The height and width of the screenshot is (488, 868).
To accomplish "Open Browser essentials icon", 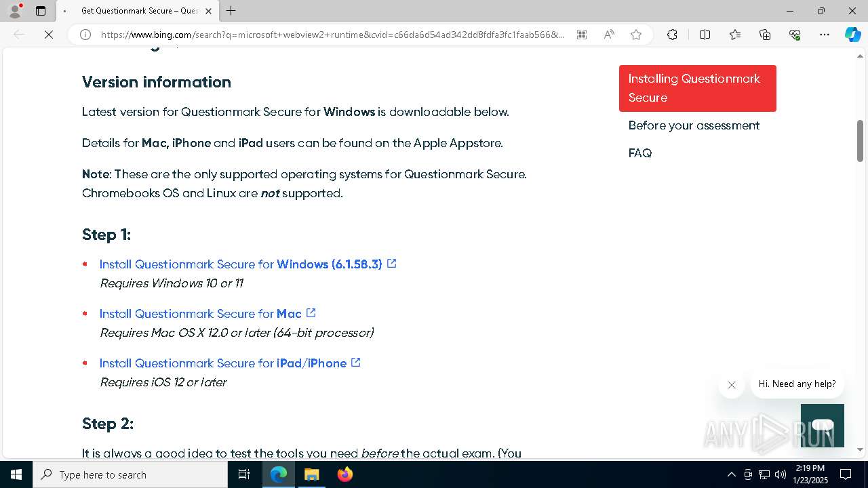I will (x=795, y=35).
